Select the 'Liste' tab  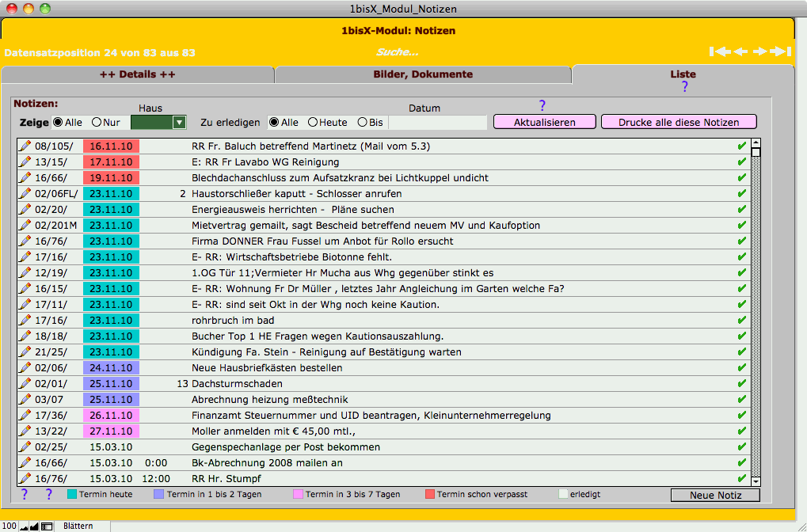(683, 74)
